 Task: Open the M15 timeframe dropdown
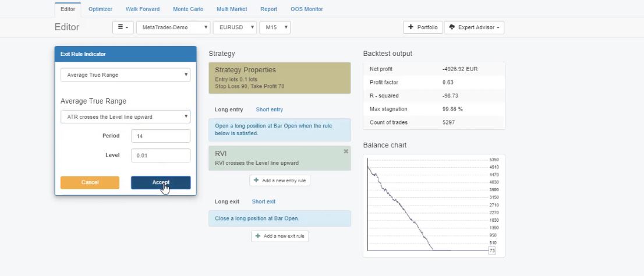point(274,27)
